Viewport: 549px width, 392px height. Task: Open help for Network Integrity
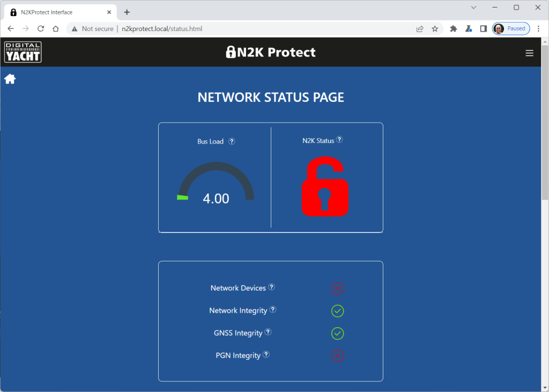point(273,310)
